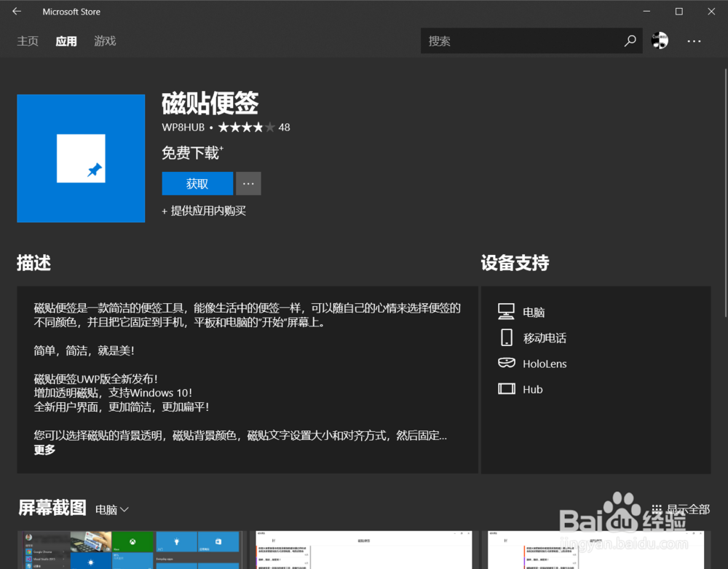Image resolution: width=728 pixels, height=569 pixels.
Task: Click the search magnifier icon
Action: 630,41
